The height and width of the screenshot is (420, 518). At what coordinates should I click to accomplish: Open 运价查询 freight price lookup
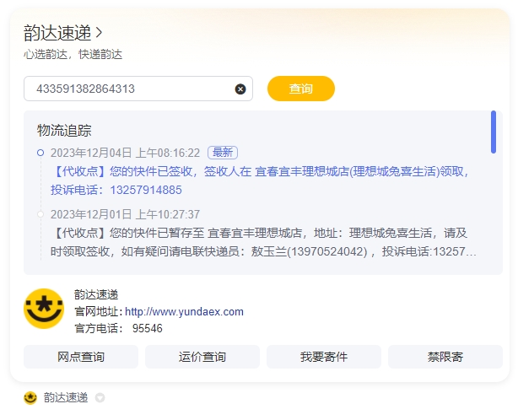(202, 357)
